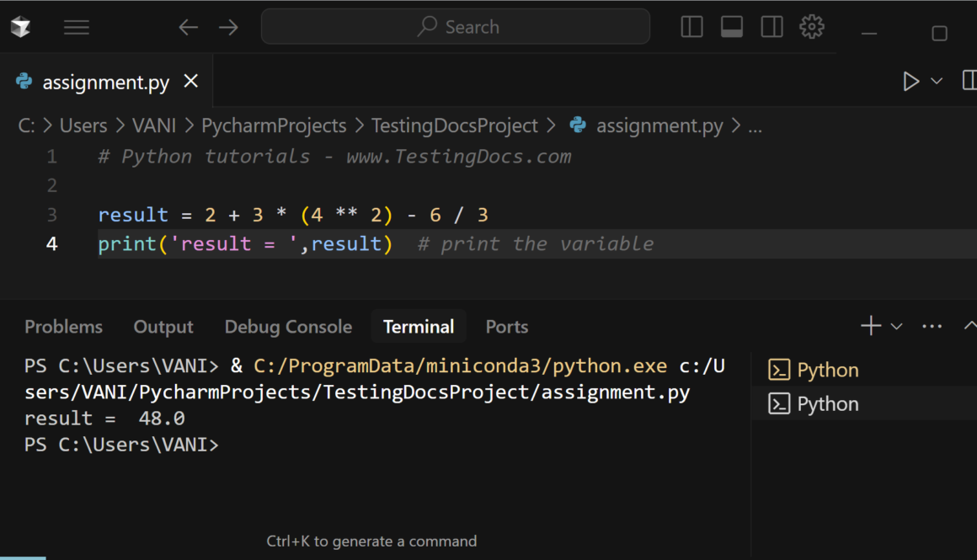Go forward with the right arrow

point(228,28)
